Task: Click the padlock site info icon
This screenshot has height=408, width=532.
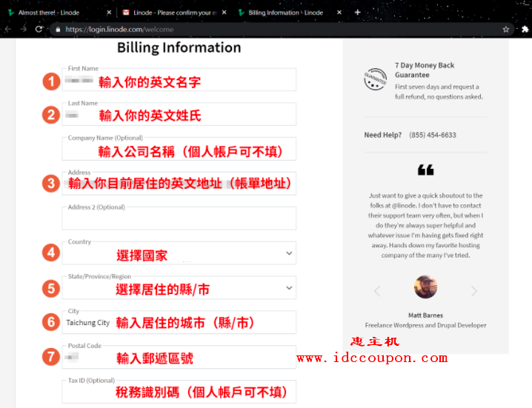Action: click(x=57, y=30)
